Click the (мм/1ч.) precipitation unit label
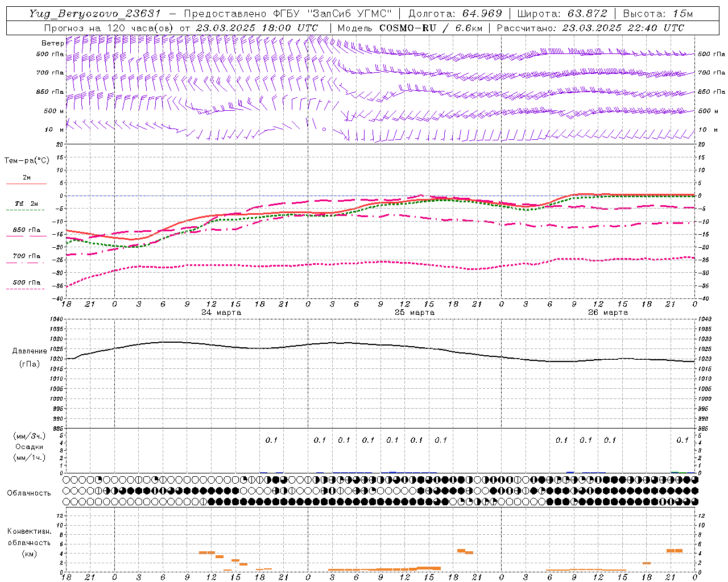The image size is (728, 582). coord(30,458)
